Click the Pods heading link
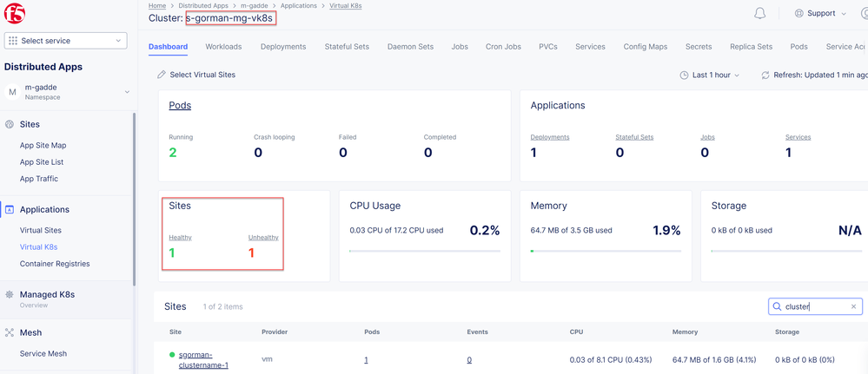This screenshot has width=868, height=374. coord(180,106)
